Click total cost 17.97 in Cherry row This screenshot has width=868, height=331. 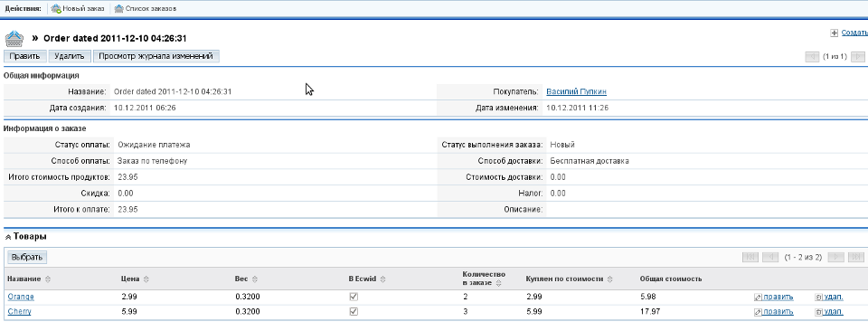(x=650, y=312)
